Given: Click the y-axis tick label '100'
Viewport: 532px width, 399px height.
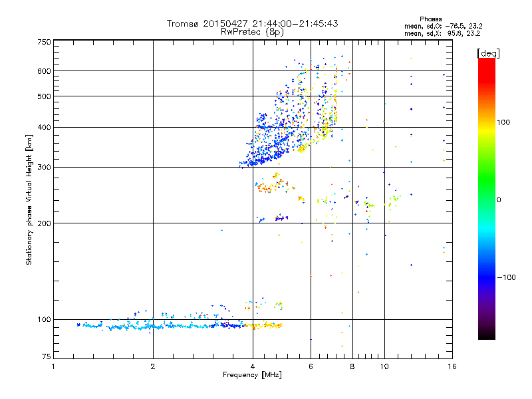Looking at the screenshot, I should (x=44, y=319).
